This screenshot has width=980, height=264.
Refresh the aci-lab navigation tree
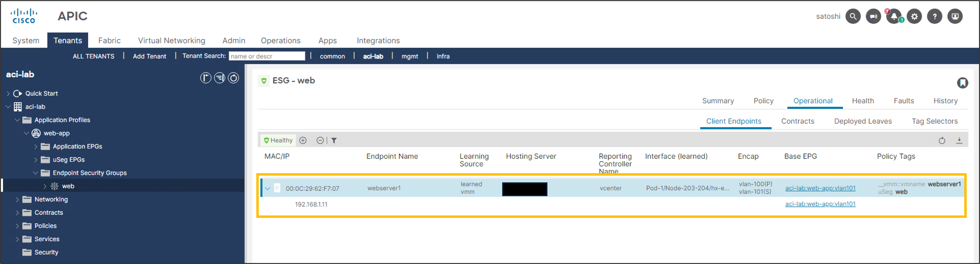click(x=233, y=78)
